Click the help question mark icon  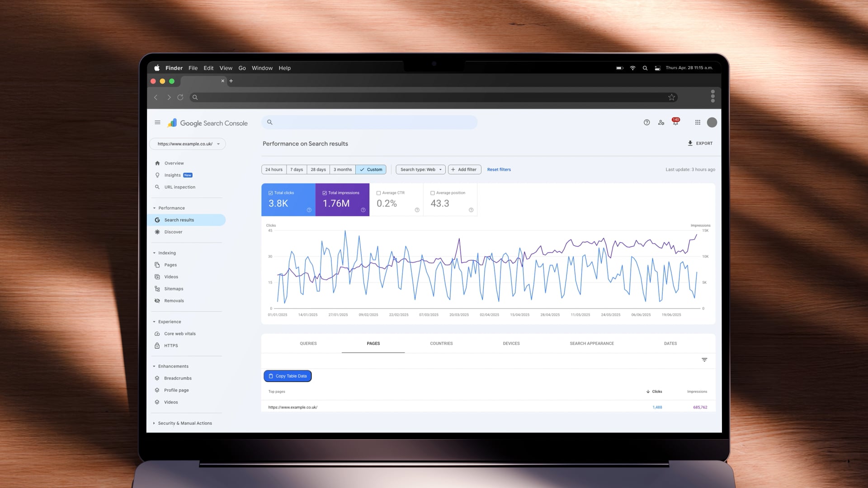(x=646, y=122)
